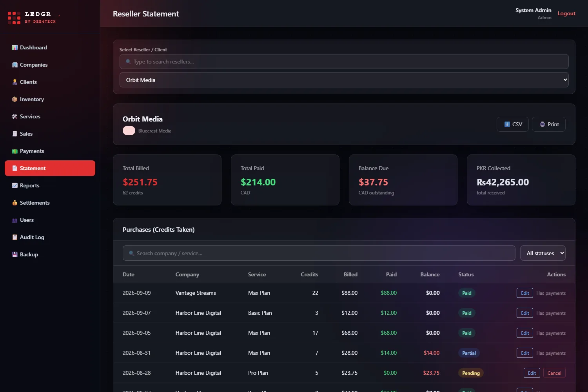Click the printer icon on Print

[x=543, y=124]
